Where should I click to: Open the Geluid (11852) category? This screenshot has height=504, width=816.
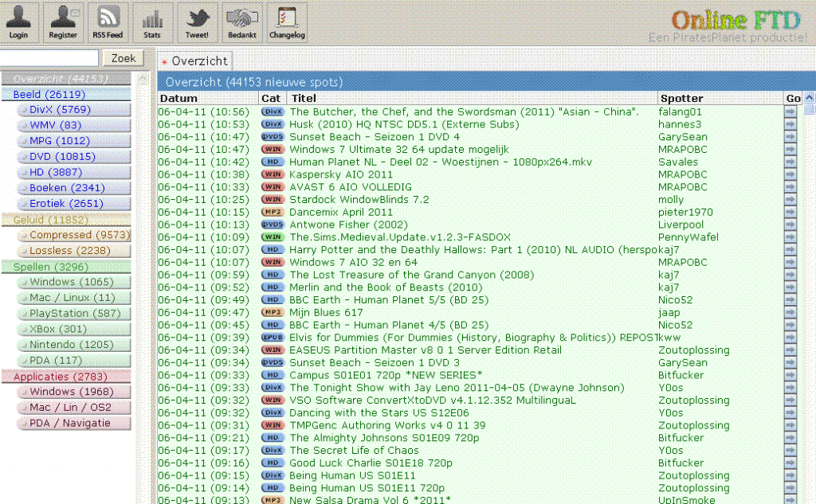[66, 220]
